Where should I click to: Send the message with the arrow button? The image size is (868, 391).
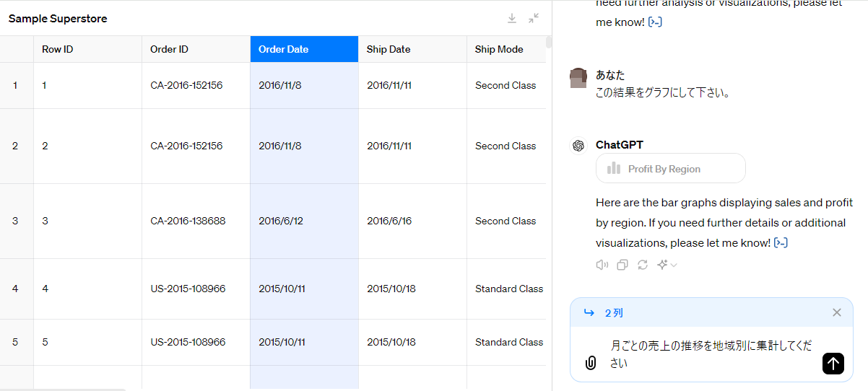[x=833, y=364]
